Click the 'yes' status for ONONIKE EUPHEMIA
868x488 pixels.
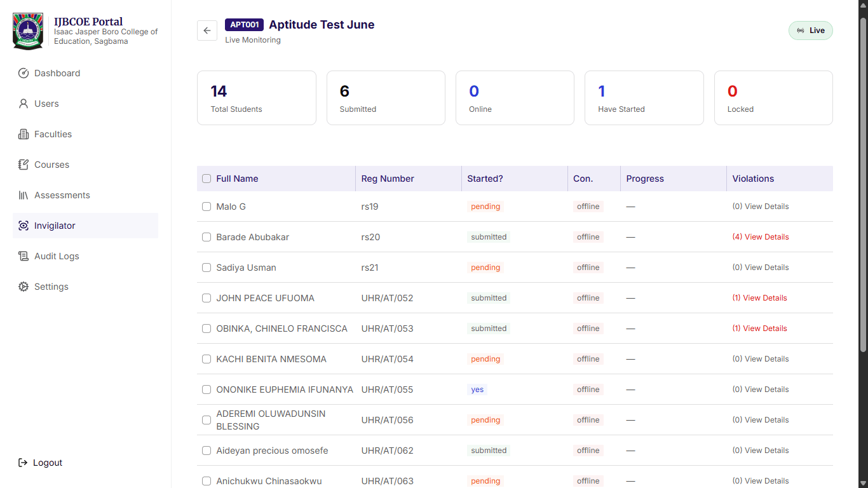coord(477,390)
